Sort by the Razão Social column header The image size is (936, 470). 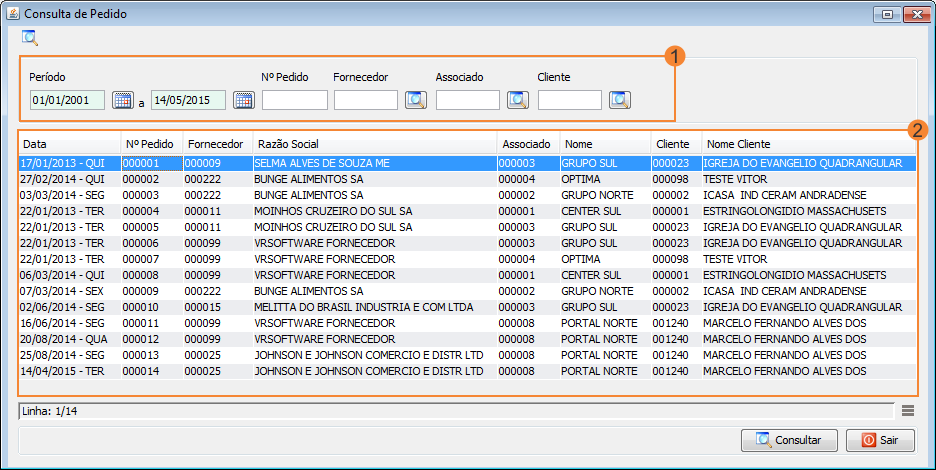[373, 144]
